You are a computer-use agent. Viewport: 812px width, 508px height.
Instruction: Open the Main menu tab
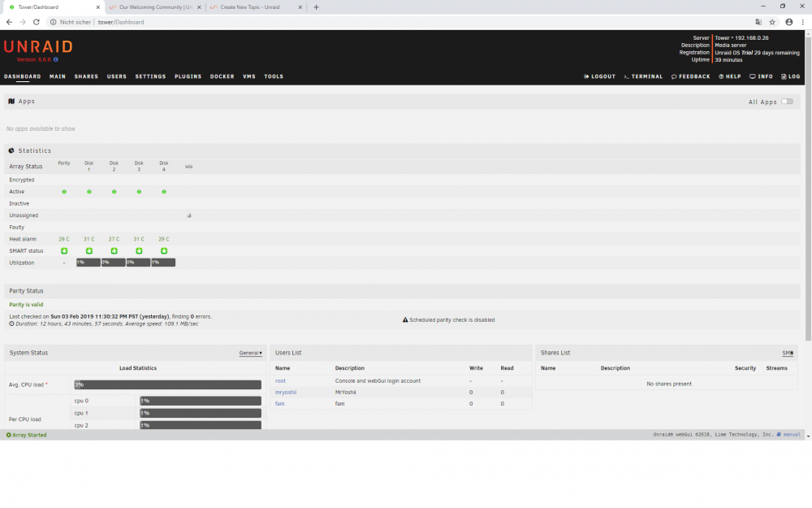coord(58,76)
